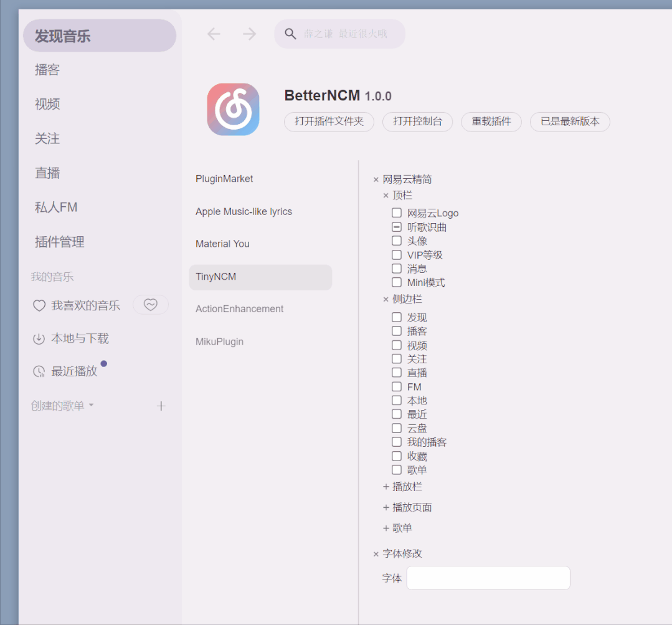Check the 网易云Logo checkbox
Screen dimensions: 672x625
397,212
